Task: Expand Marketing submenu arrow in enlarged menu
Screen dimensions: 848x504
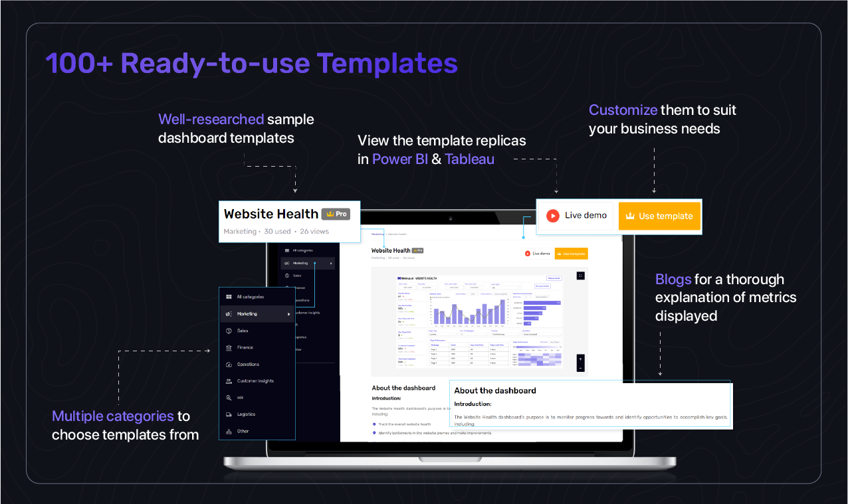Action: [288, 314]
